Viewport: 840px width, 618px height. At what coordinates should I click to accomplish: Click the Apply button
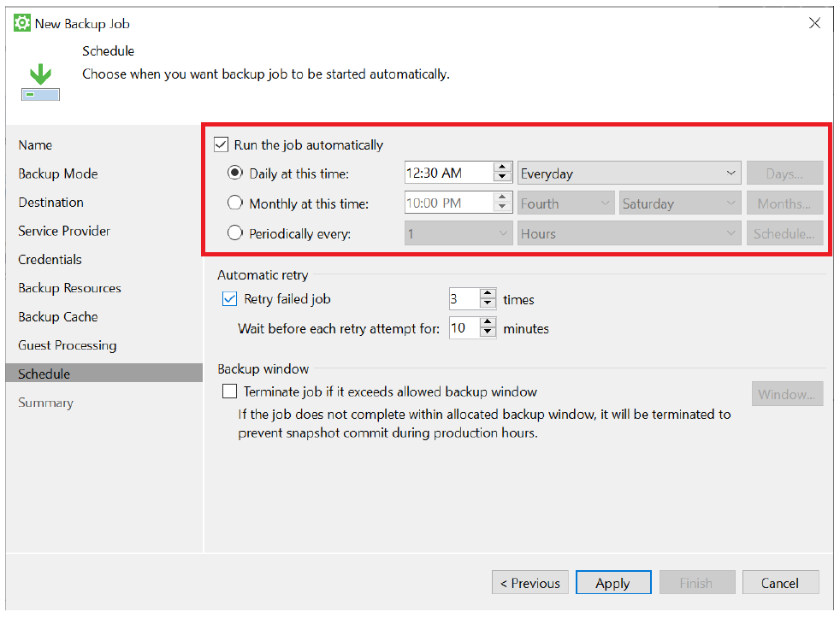tap(613, 583)
